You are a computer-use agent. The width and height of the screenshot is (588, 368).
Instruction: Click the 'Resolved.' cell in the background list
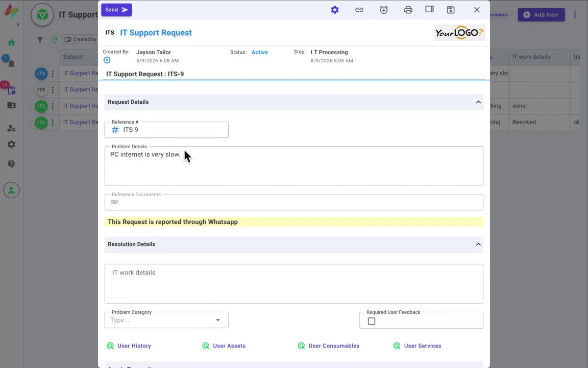click(x=525, y=122)
